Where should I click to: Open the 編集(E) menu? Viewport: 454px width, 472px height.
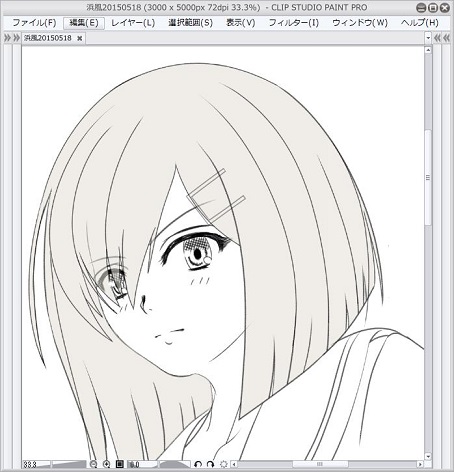tap(84, 23)
